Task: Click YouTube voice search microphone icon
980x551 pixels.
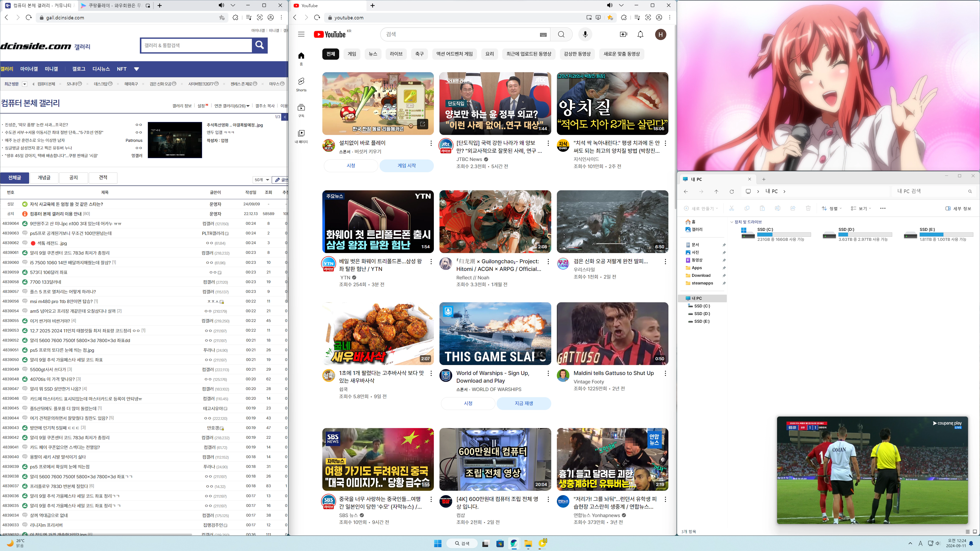Action: [585, 34]
